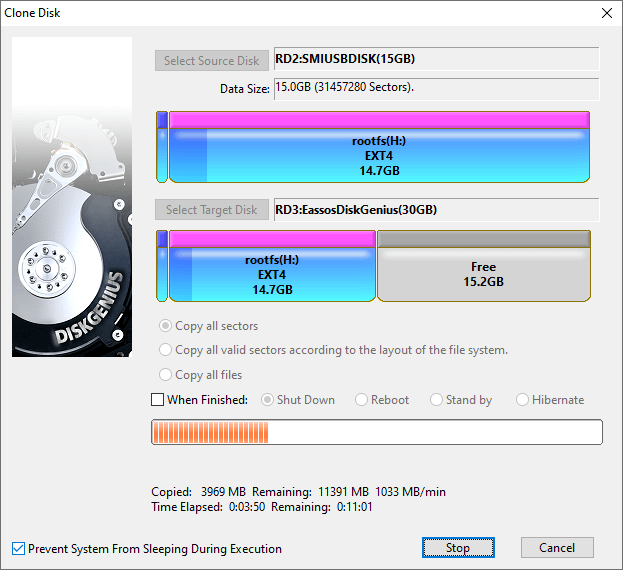Screen dimensions: 623x570
Task: Click the Select Target Disk button
Action: [211, 210]
